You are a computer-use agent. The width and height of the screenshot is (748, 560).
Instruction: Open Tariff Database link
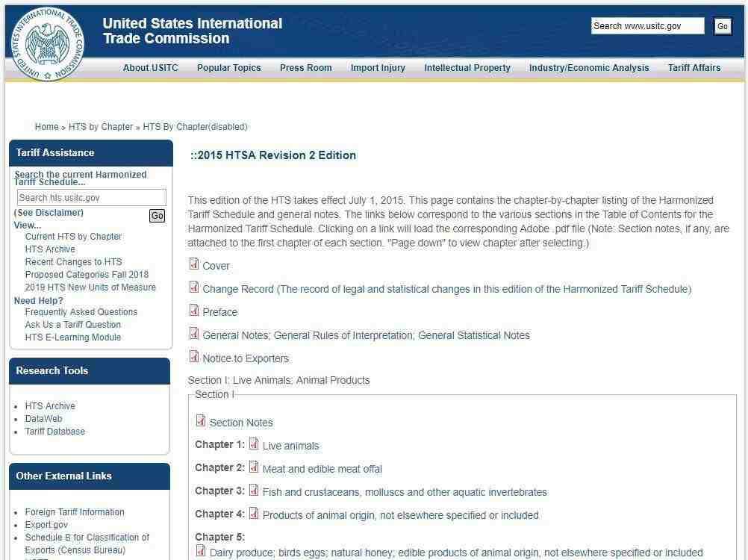[54, 432]
